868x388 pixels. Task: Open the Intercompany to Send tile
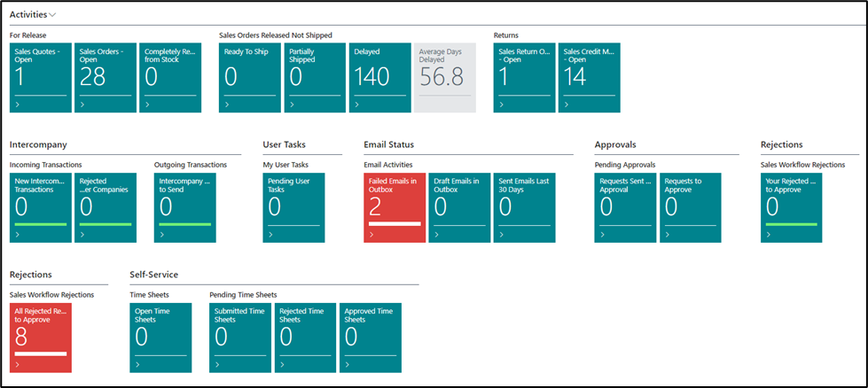185,208
